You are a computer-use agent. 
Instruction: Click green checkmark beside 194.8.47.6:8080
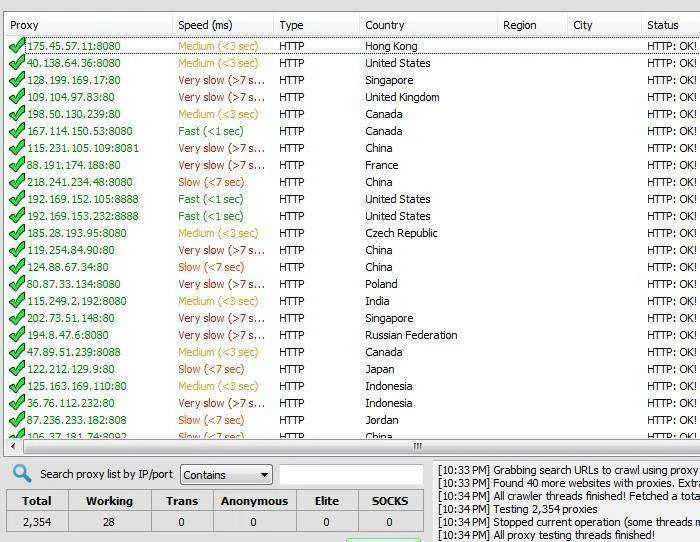[17, 335]
